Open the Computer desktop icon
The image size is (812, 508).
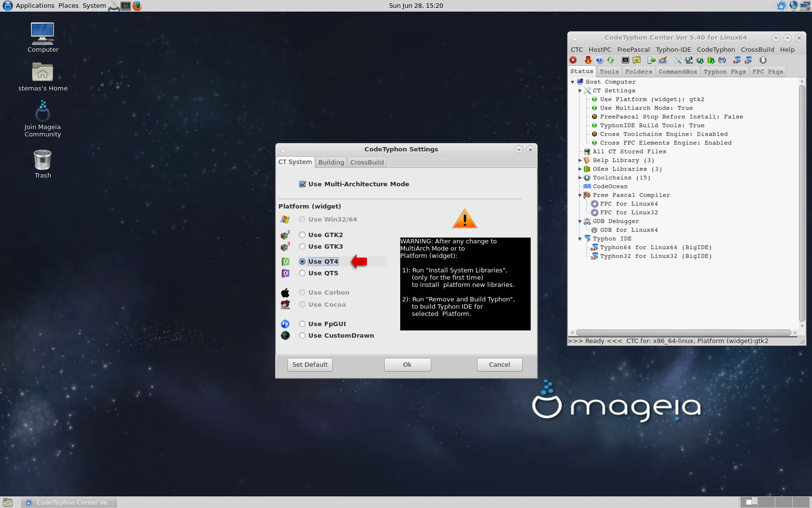click(43, 38)
